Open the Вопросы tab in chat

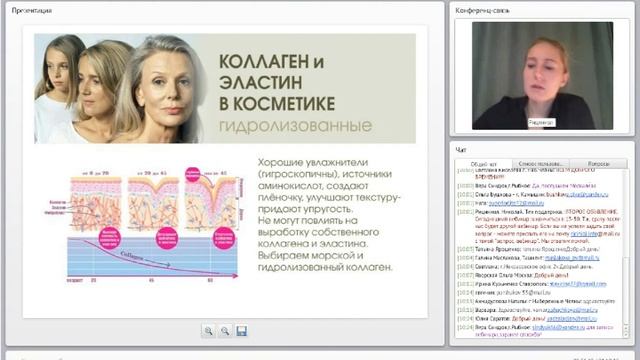tap(598, 164)
